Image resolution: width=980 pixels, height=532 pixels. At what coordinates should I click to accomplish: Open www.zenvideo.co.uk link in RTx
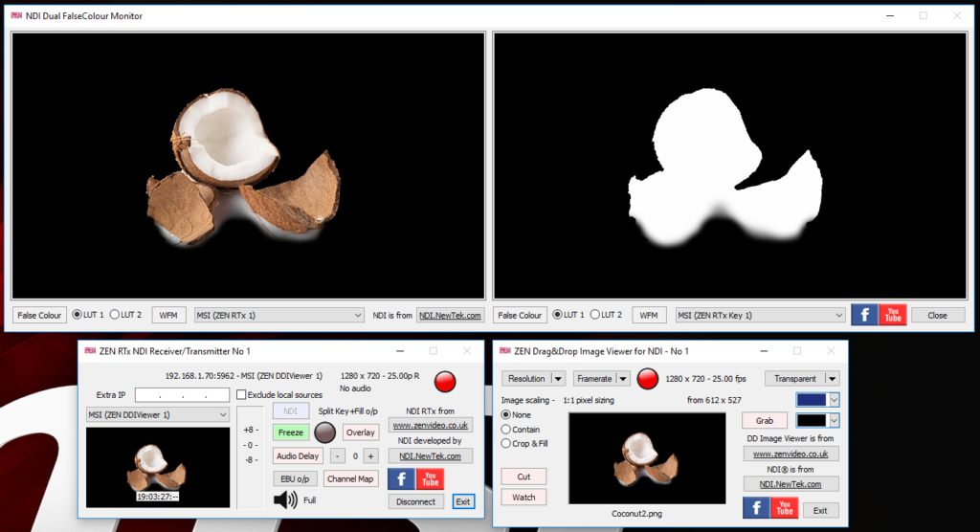[x=430, y=425]
